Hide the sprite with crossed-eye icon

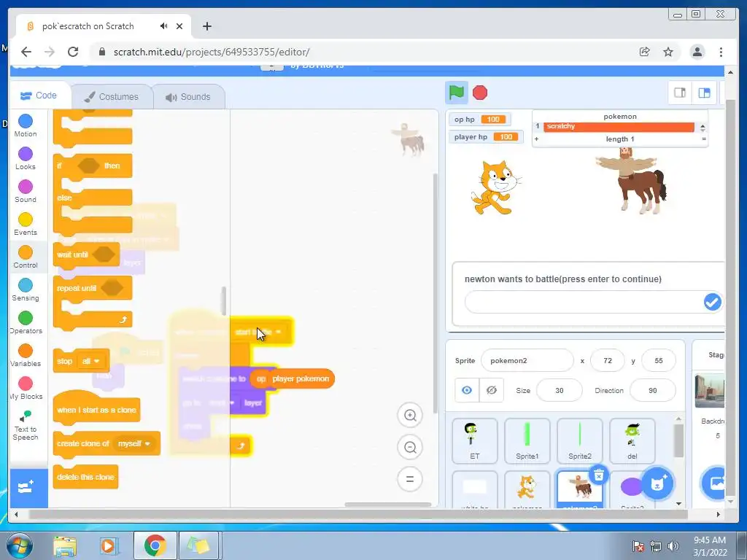(x=492, y=390)
